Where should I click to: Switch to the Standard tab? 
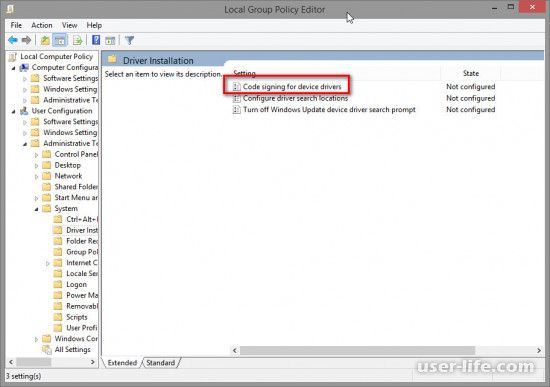pos(161,363)
